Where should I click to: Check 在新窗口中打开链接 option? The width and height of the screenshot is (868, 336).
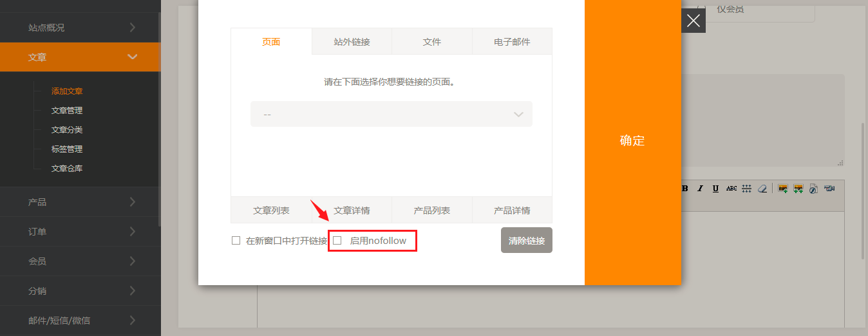(x=236, y=241)
